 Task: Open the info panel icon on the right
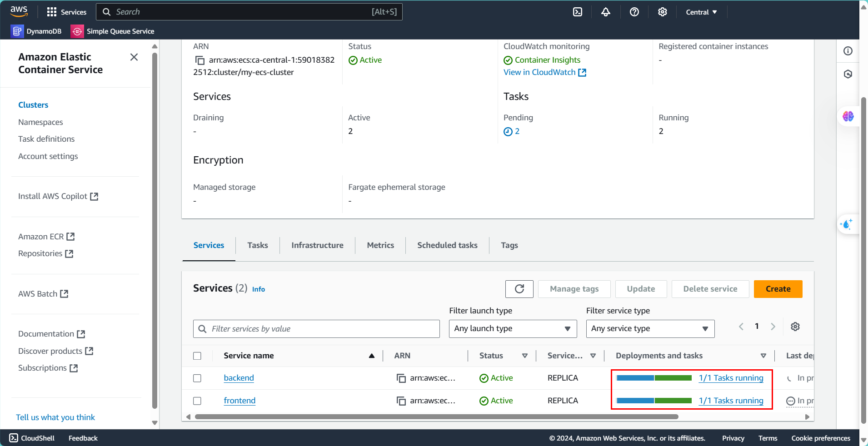click(x=848, y=51)
